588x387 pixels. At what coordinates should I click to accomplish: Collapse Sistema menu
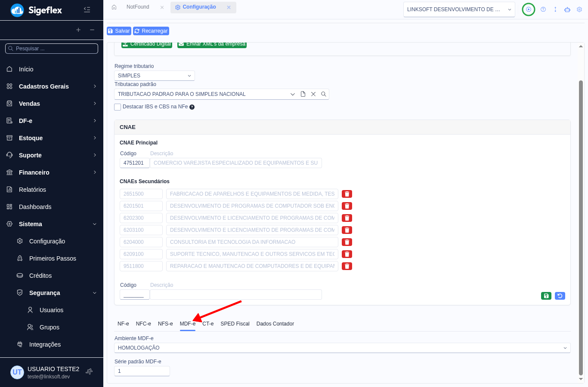click(52, 224)
